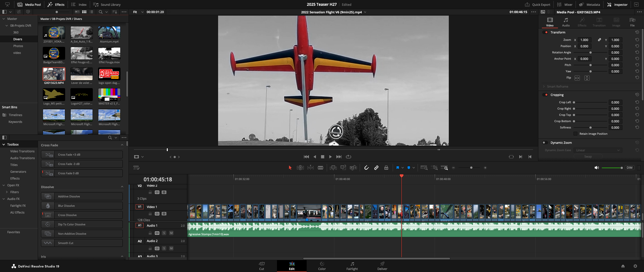This screenshot has height=272, width=644.
Task: Click the linked selection chain icon
Action: click(376, 168)
